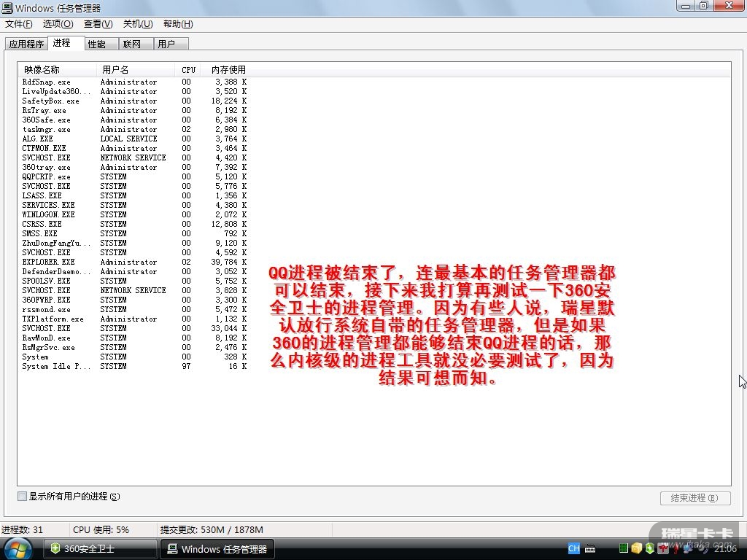Select the SMSS.EXE process row
Viewport: 747px width, 560px height.
click(134, 233)
